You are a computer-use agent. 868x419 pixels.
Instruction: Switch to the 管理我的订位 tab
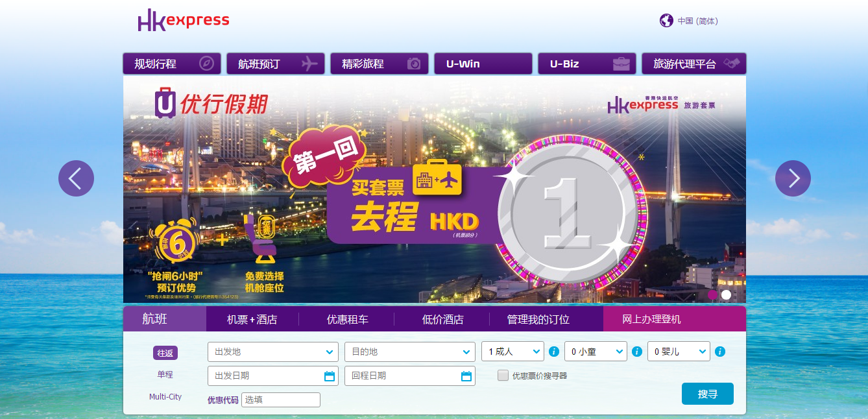[538, 319]
